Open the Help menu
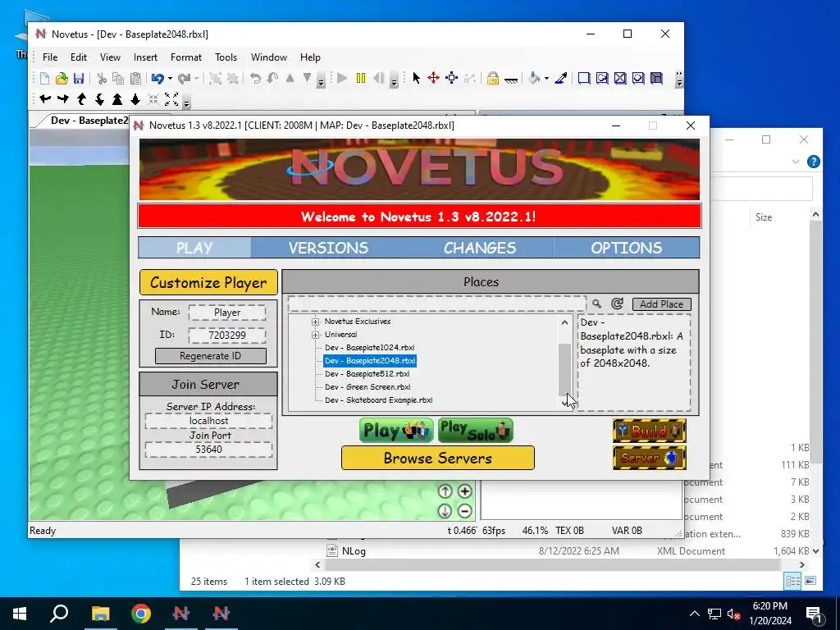840x630 pixels. point(310,57)
